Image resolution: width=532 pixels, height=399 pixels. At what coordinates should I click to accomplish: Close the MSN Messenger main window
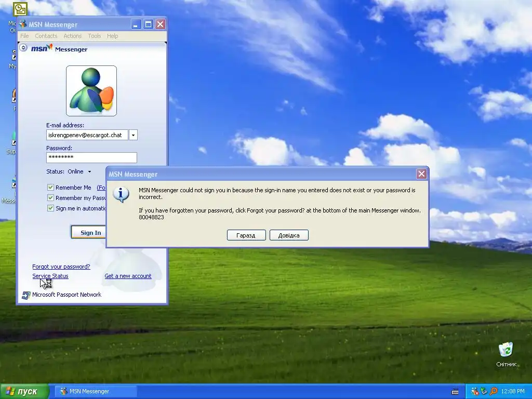coord(161,24)
